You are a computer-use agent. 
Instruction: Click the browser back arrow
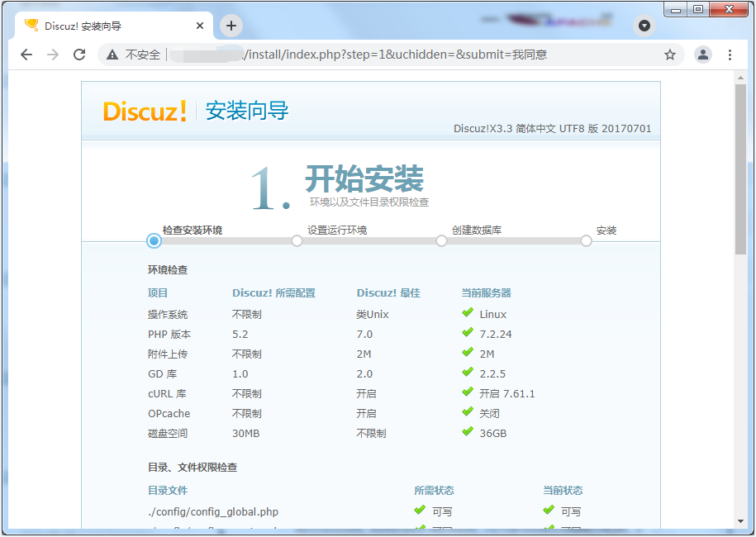26,55
